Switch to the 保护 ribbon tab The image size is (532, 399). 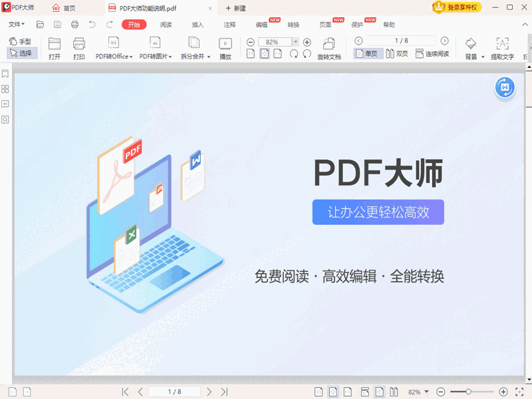[x=357, y=25]
